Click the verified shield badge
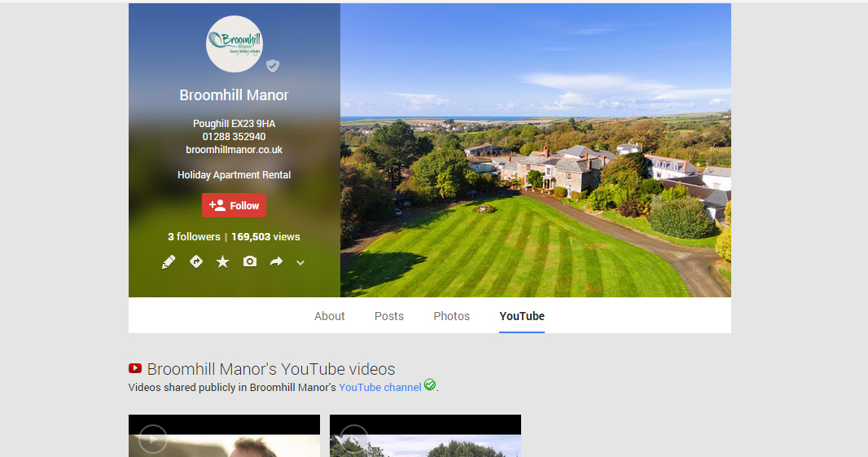The image size is (868, 457). 273,66
